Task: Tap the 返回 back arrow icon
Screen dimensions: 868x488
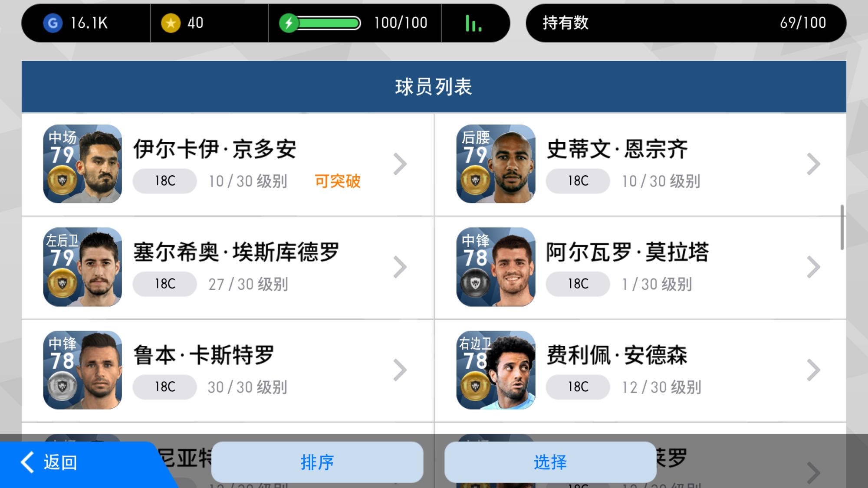Action: pyautogui.click(x=28, y=462)
